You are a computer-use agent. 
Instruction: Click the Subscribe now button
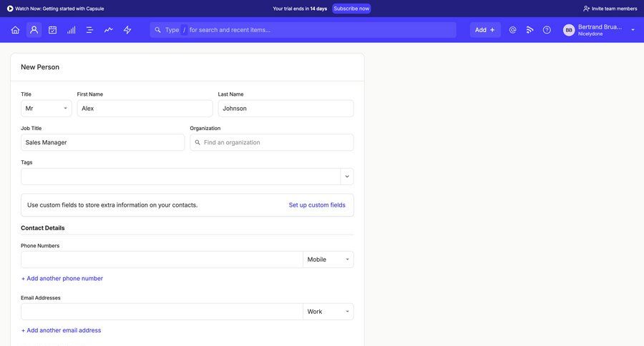351,9
